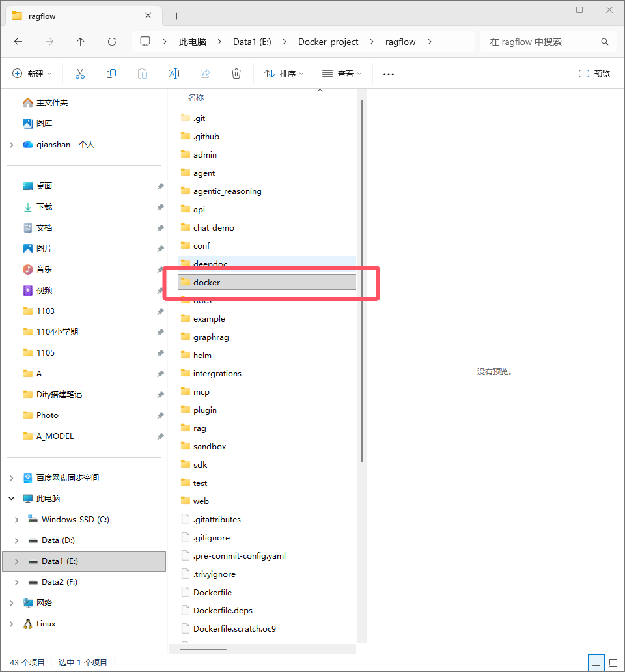This screenshot has height=672, width=625.
Task: Collapse the 此电脑 tree node
Action: click(x=12, y=498)
